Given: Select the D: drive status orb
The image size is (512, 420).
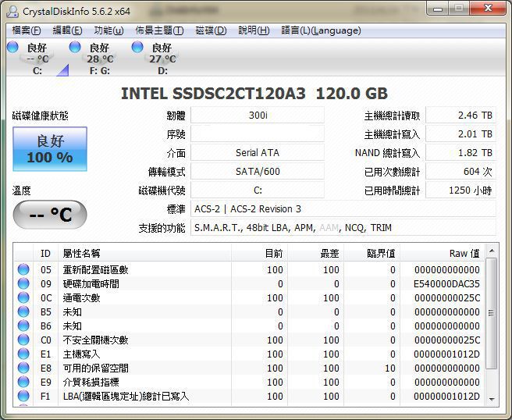Looking at the screenshot, I should [x=137, y=47].
